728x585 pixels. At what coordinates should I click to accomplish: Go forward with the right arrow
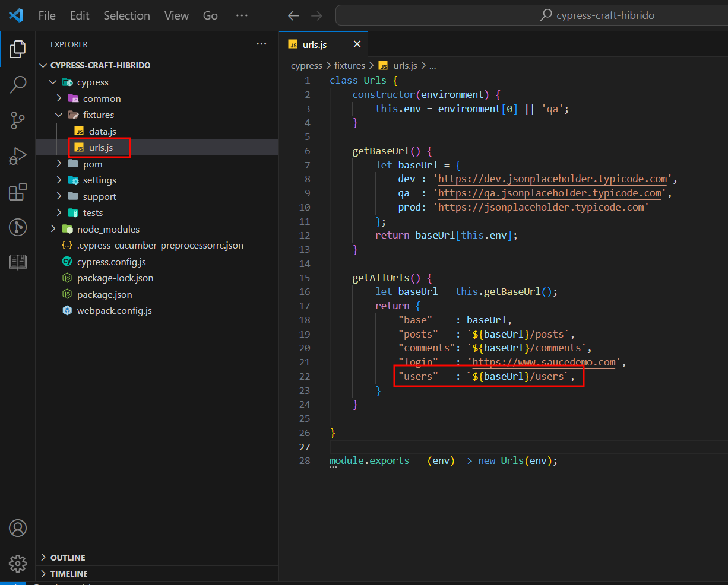pos(317,16)
